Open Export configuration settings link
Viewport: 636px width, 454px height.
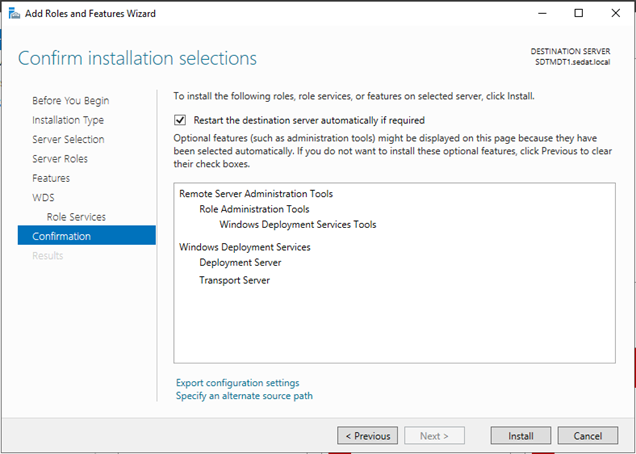(238, 383)
